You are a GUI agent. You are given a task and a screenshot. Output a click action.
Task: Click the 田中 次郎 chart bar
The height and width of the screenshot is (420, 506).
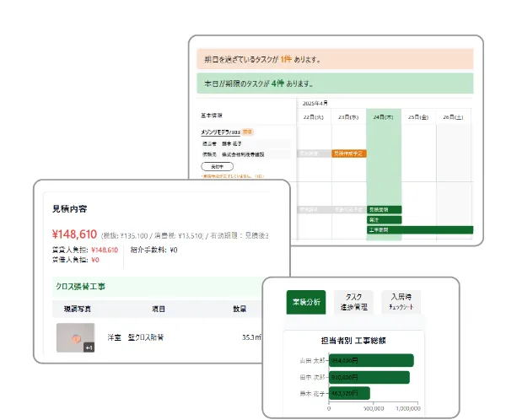(x=369, y=377)
